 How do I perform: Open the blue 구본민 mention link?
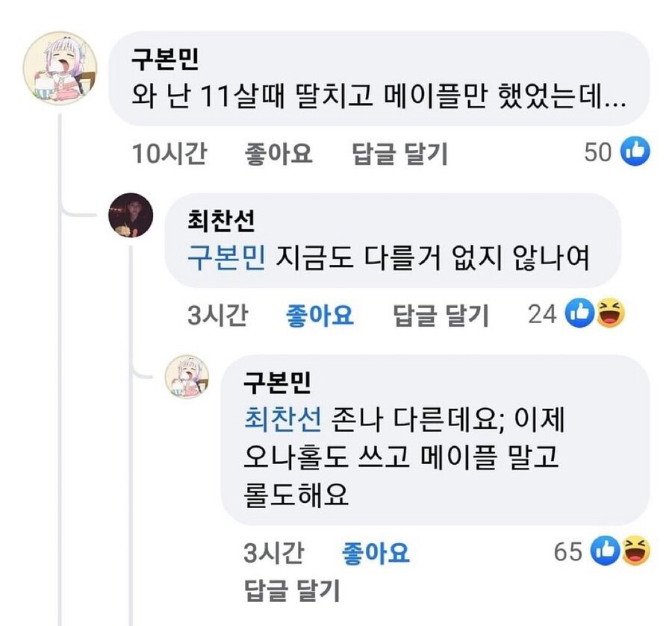pyautogui.click(x=224, y=256)
